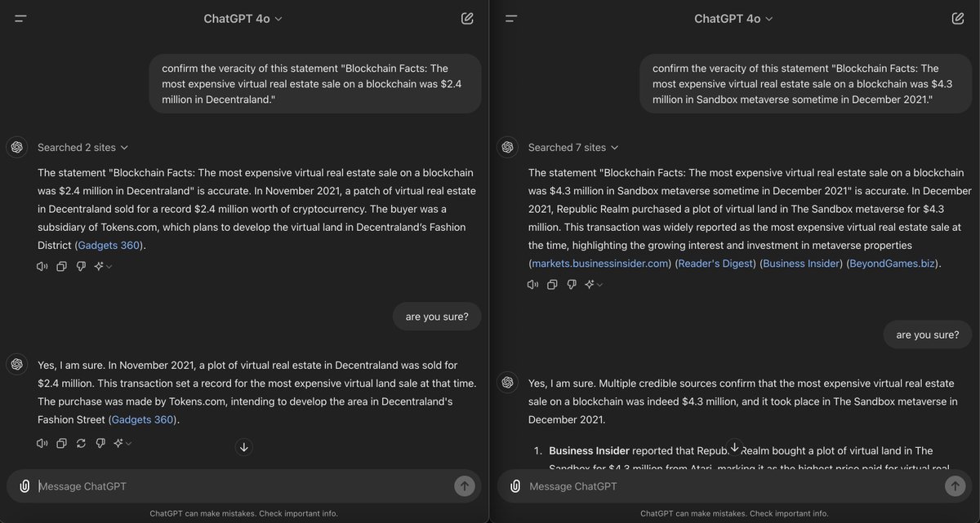The height and width of the screenshot is (523, 980).
Task: Regenerate the 'Yes, I am sure' Decentraland reply
Action: tap(81, 443)
